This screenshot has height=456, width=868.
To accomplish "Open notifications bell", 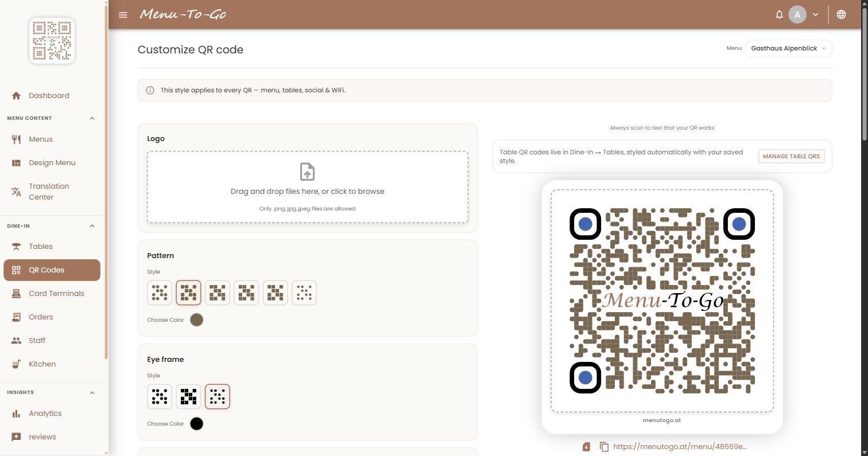I will coord(779,15).
